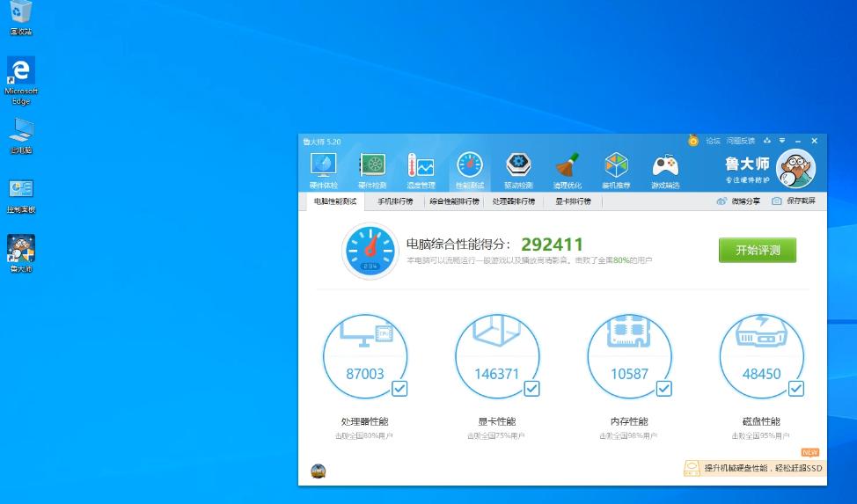The height and width of the screenshot is (504, 857).
Task: Click the small game badge at bottom left
Action: pos(319,471)
